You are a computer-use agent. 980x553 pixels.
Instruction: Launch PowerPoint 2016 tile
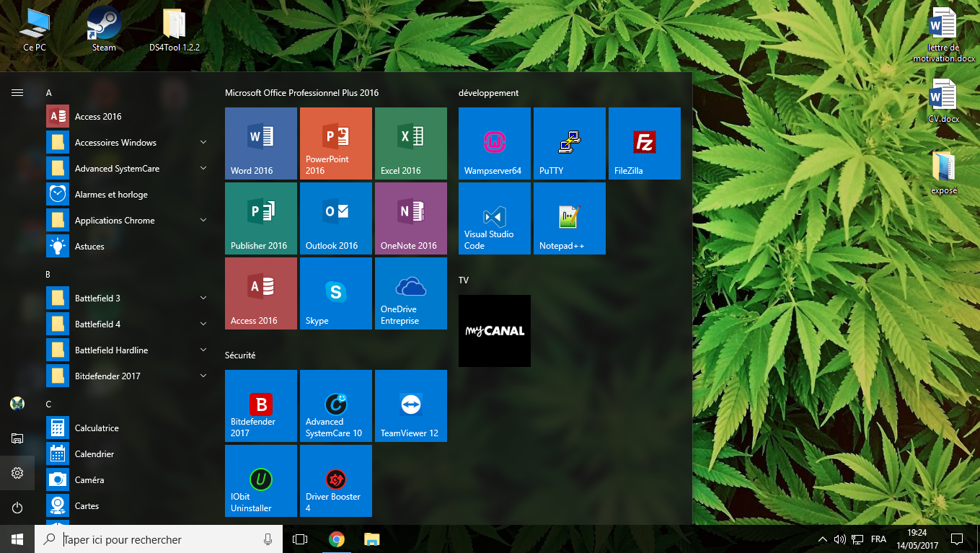point(336,143)
